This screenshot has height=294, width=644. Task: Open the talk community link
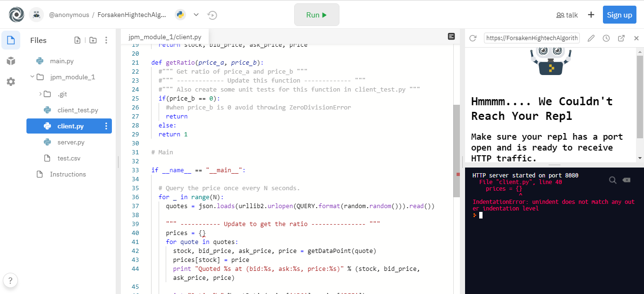tap(567, 15)
